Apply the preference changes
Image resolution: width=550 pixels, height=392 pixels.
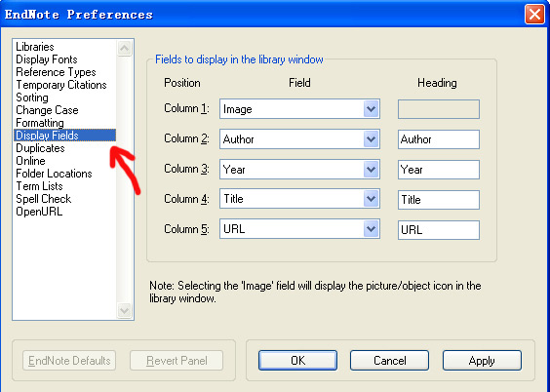482,360
